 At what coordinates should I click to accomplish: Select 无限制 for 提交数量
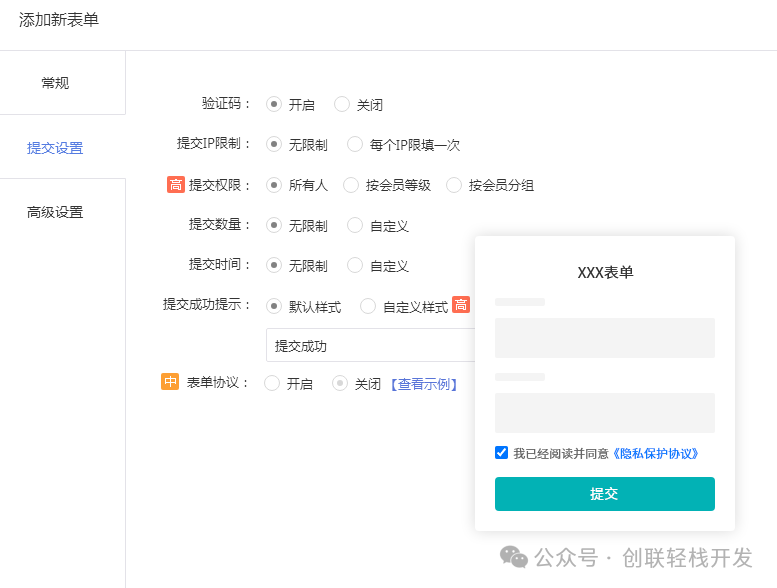(274, 225)
